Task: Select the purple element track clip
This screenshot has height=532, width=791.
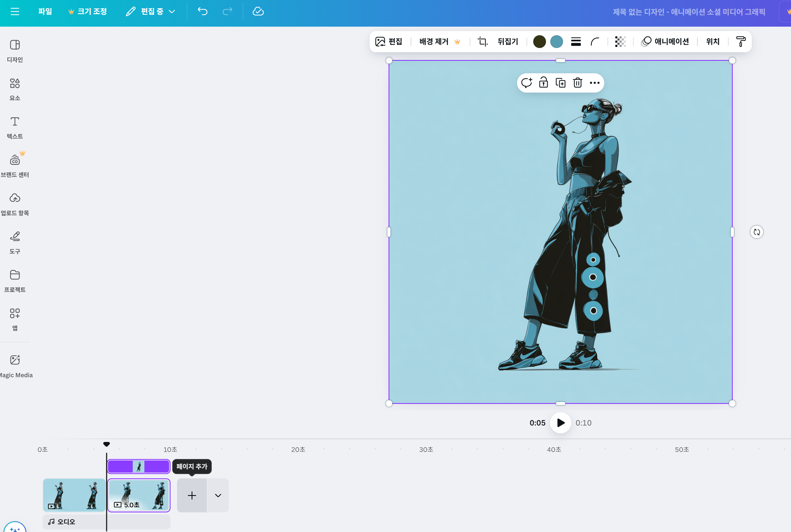Action: coord(138,466)
